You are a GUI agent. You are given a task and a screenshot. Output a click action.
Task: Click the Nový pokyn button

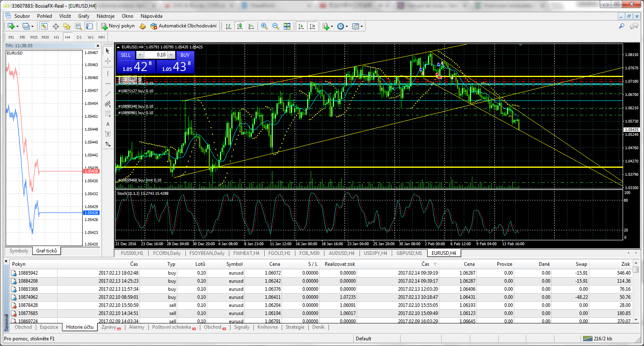118,26
